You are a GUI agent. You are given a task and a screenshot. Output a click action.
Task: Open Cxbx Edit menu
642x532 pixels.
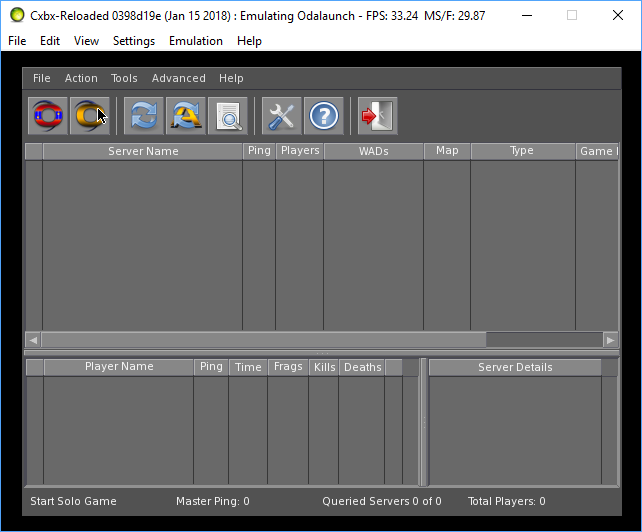[50, 41]
